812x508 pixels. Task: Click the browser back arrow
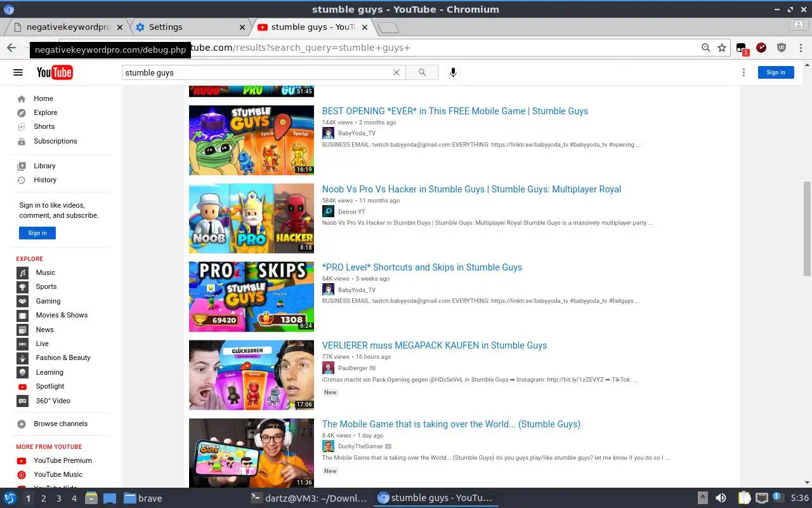pyautogui.click(x=11, y=48)
